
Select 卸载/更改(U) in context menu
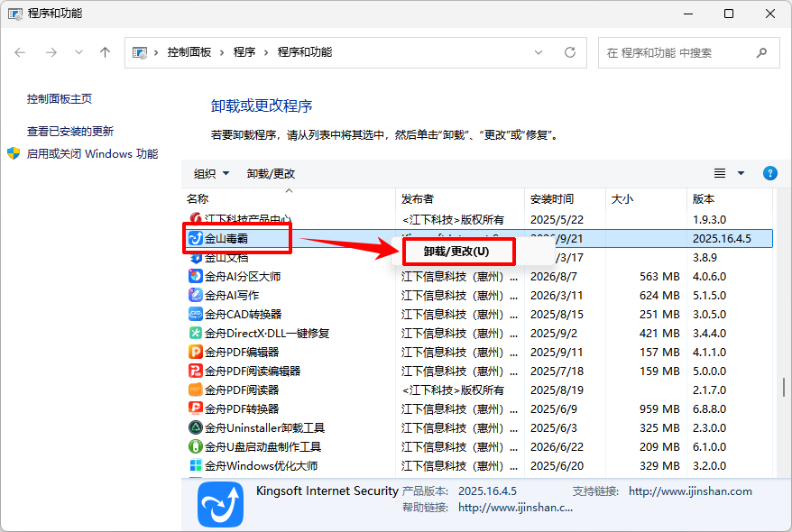[456, 252]
